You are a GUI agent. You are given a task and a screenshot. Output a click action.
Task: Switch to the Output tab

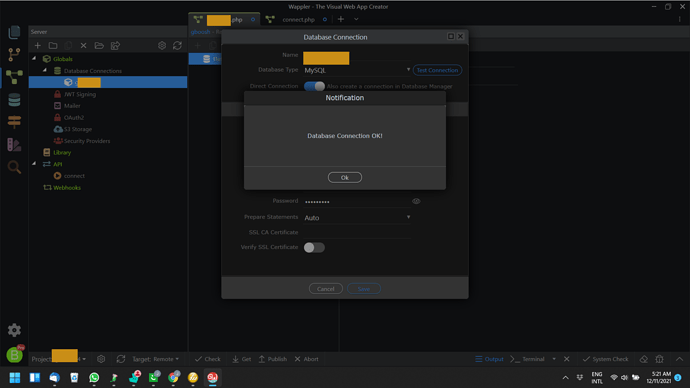tap(489, 359)
